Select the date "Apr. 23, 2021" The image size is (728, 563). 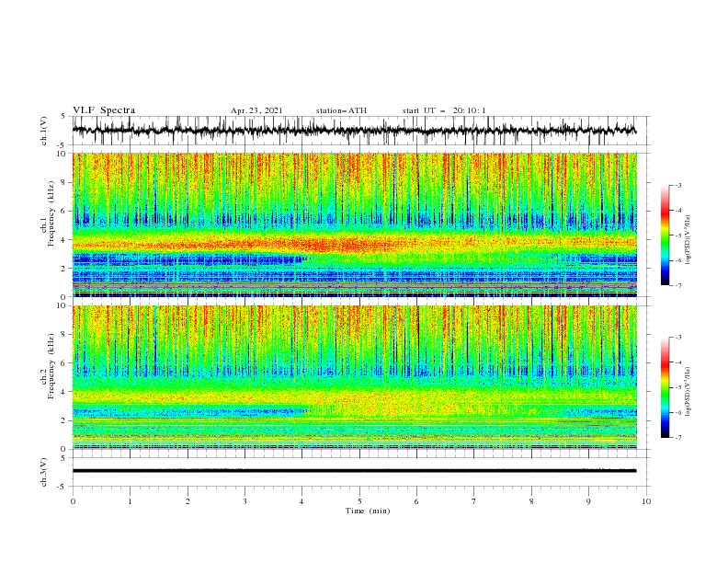256,110
